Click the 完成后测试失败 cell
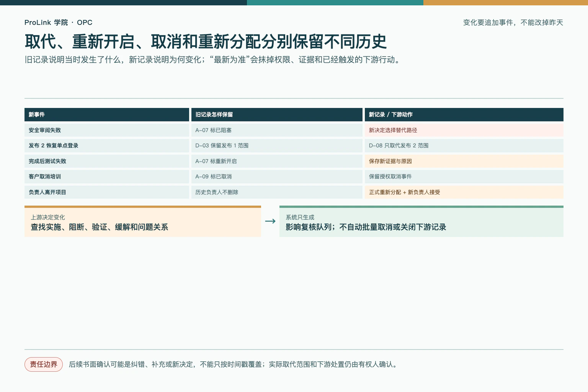The height and width of the screenshot is (392, 588). (x=107, y=161)
